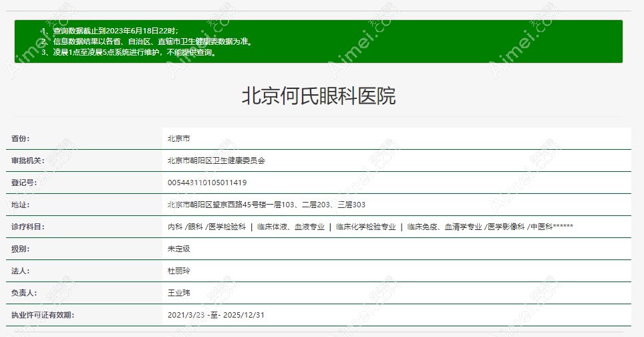Screen dimensions: 644x337
Task: Click the 法人 row label
Action: (x=21, y=271)
